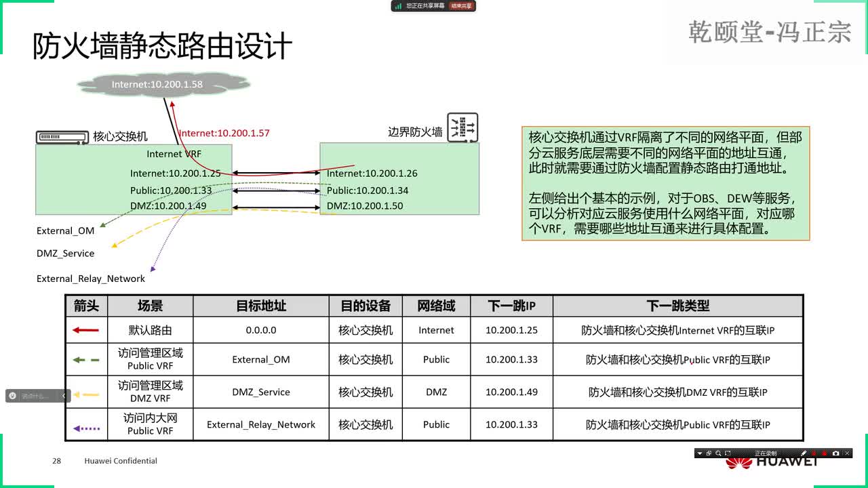
Task: Click the 核心交换机 label beside switch icon
Action: 120,136
